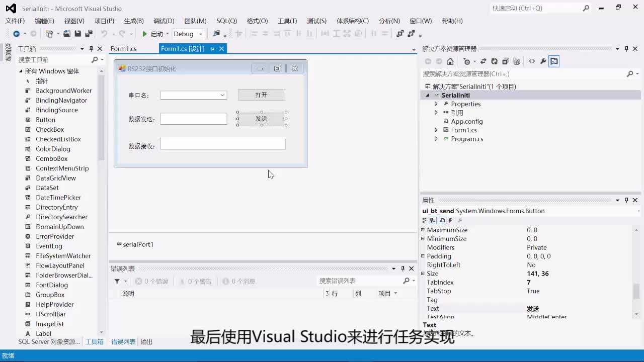Toggle the 0 个警告 warnings filter
Image resolution: width=644 pixels, height=362 pixels.
pyautogui.click(x=195, y=281)
